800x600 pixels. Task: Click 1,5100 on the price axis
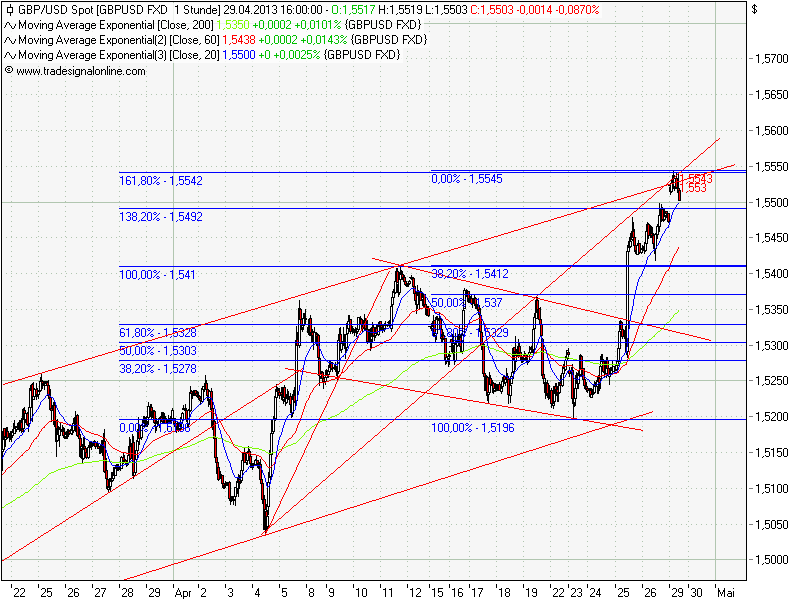(771, 489)
